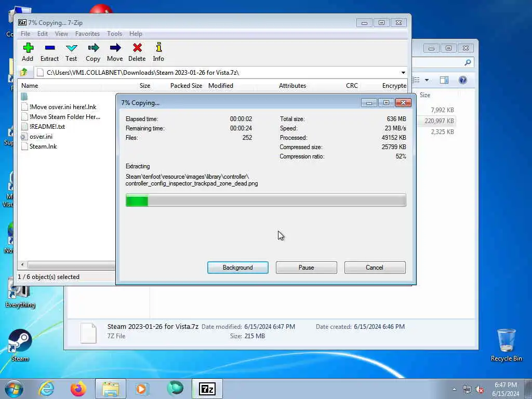Click the Explorer help question icon

[463, 80]
